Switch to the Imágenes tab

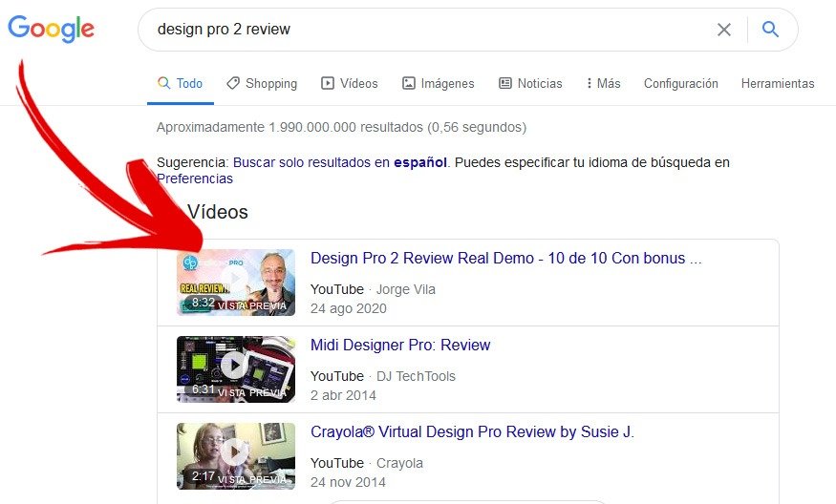[x=438, y=84]
